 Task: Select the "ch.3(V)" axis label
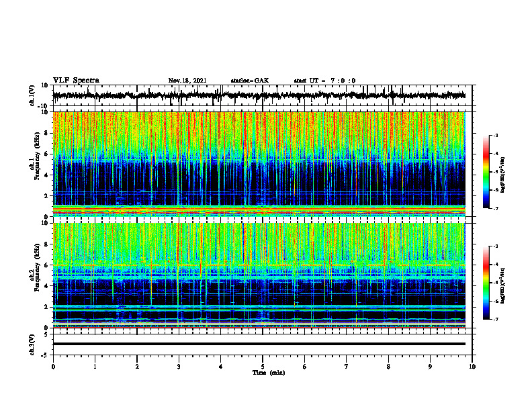(x=32, y=345)
